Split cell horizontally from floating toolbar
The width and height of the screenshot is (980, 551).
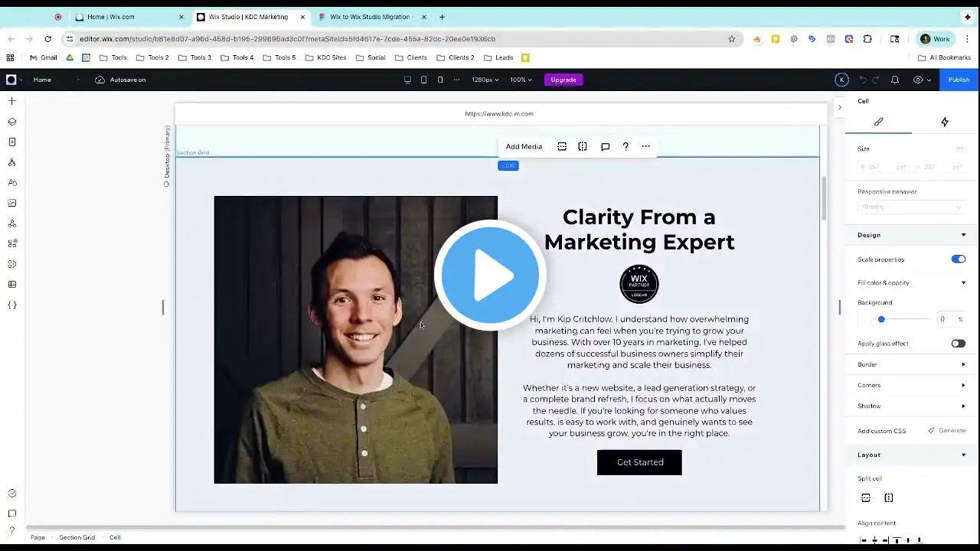click(562, 147)
